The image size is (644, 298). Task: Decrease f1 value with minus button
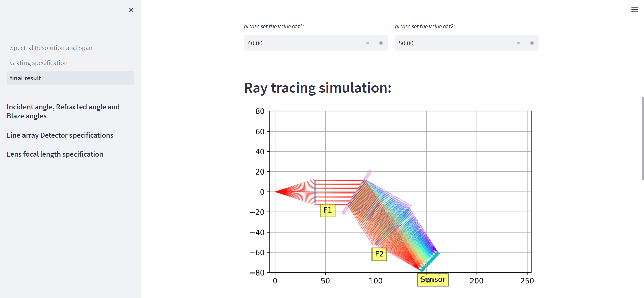click(367, 43)
